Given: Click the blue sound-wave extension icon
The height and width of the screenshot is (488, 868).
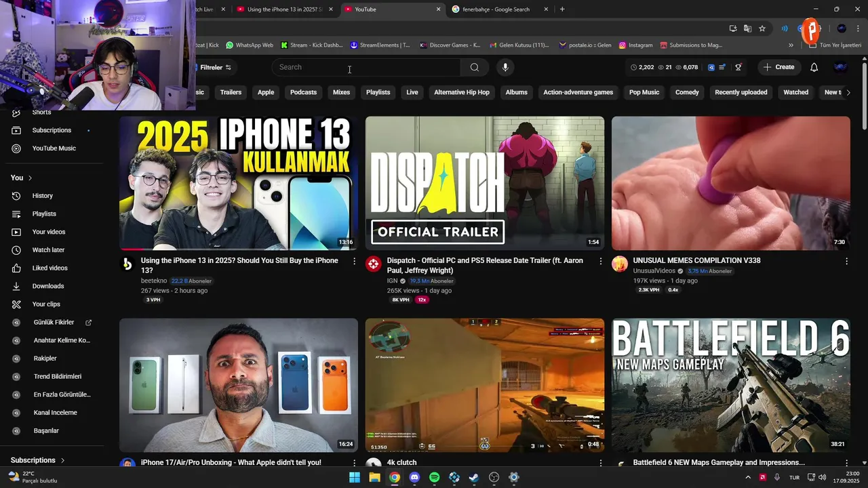Looking at the screenshot, I should click(x=785, y=28).
